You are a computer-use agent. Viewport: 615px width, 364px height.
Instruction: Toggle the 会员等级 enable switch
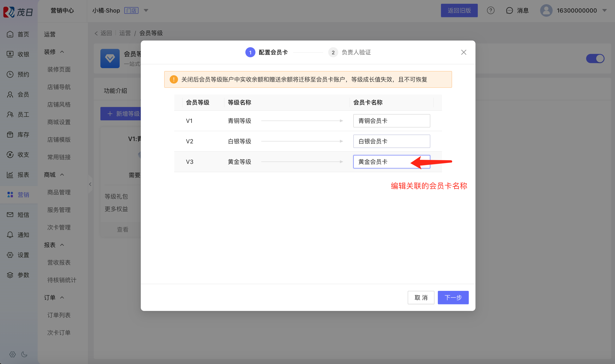pyautogui.click(x=595, y=59)
